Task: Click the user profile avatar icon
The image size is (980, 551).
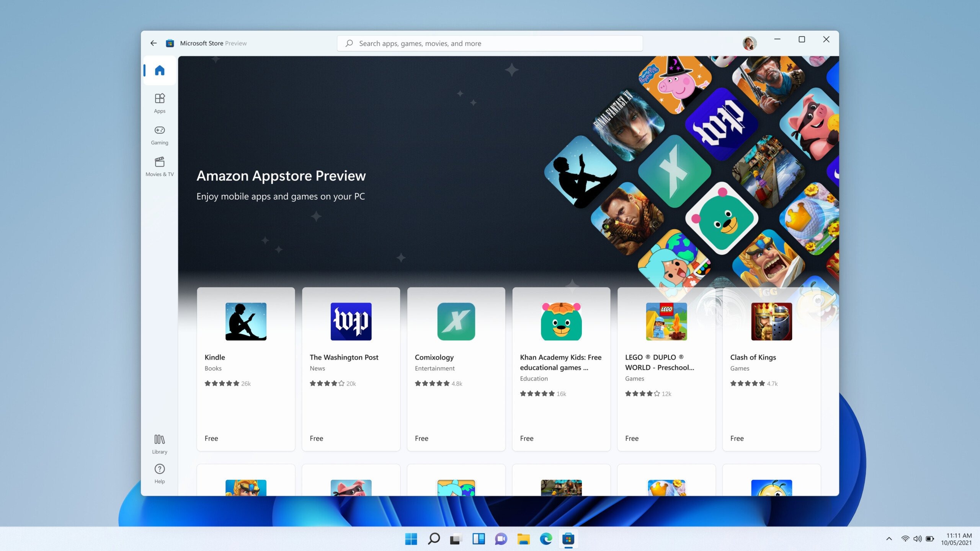Action: tap(750, 43)
